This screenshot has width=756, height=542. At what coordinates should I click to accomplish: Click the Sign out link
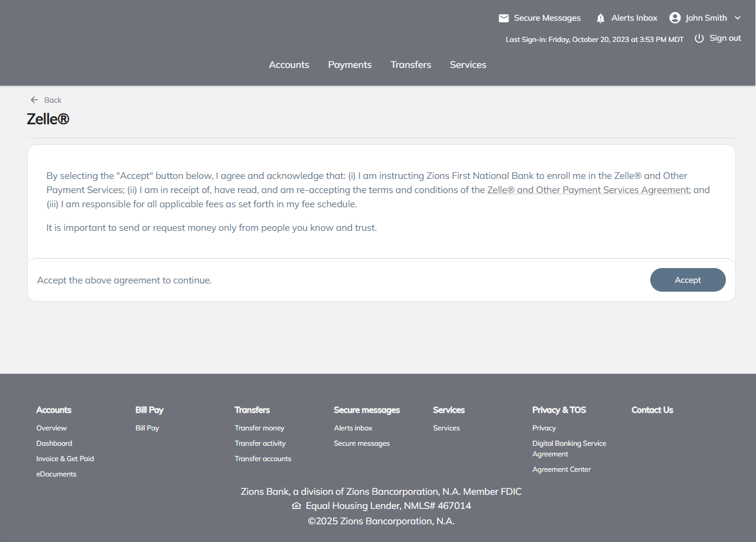725,38
